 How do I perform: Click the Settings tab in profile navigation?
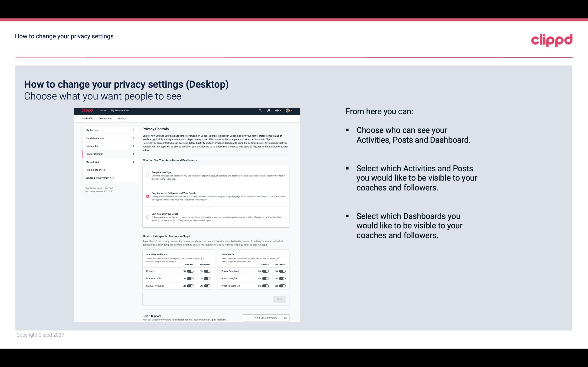[x=122, y=118]
